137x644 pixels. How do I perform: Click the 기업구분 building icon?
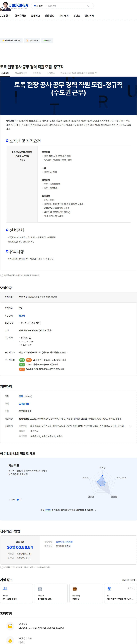40,589
